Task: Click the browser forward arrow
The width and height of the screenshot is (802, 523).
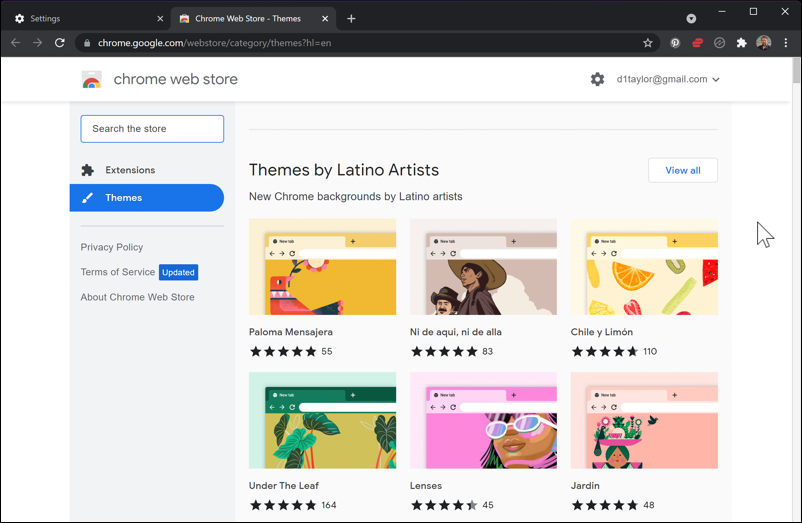Action: coord(37,43)
